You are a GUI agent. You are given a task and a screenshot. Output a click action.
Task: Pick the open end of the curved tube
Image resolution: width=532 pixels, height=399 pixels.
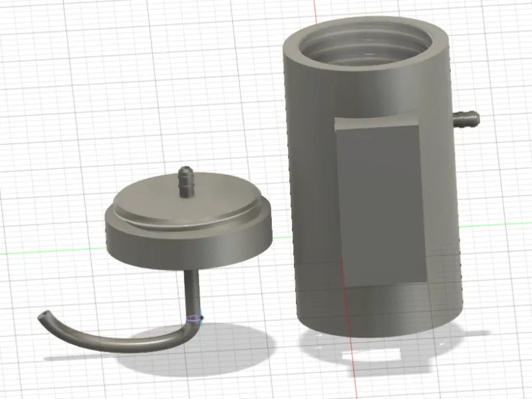click(44, 315)
